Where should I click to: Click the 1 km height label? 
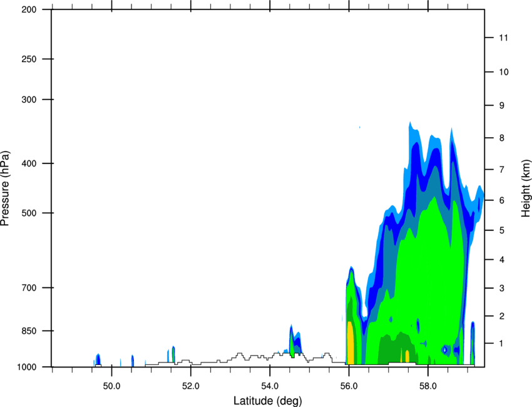click(501, 344)
